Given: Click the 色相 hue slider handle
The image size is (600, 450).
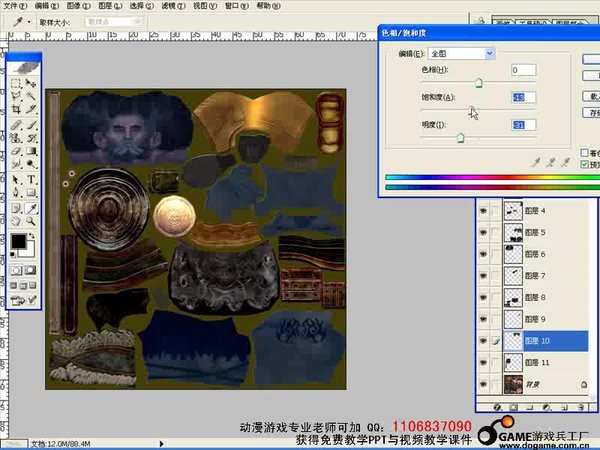Looking at the screenshot, I should point(478,84).
